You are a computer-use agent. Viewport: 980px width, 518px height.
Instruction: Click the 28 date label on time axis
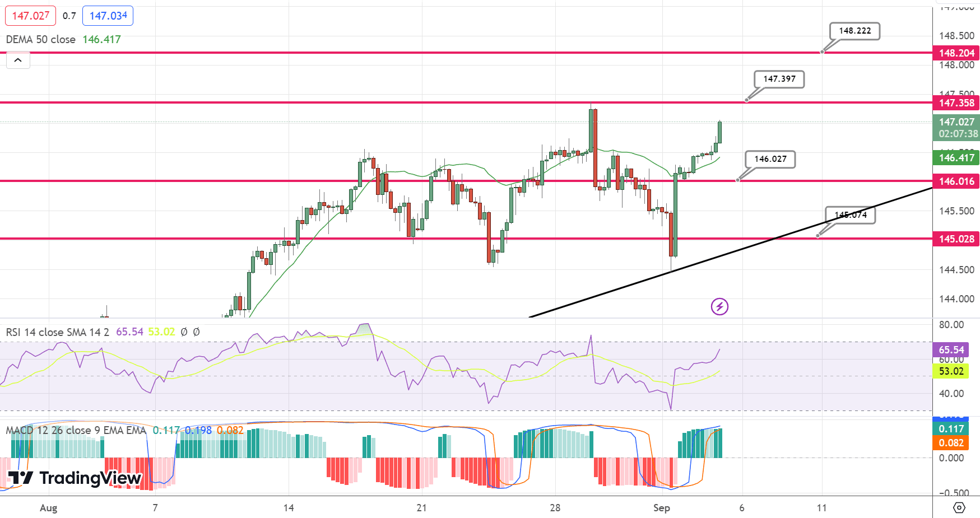click(555, 508)
